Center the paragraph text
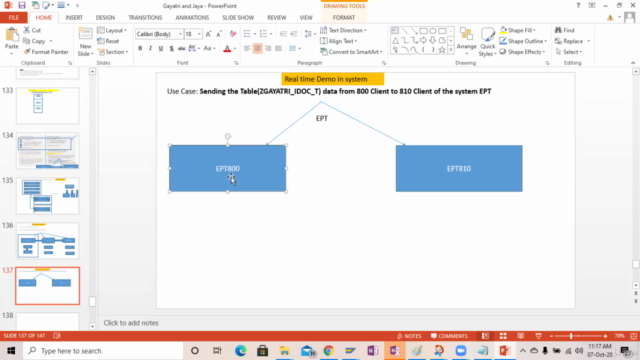The image size is (640, 360). [258, 49]
